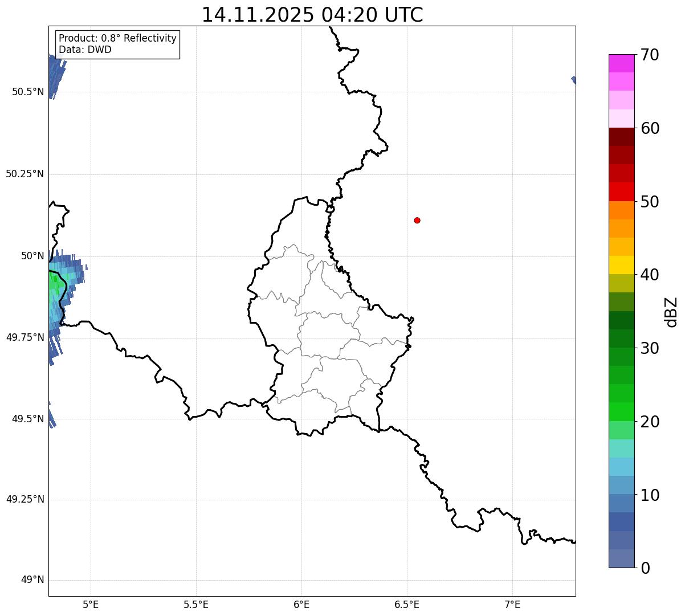Click the colorbar 40 tick label

[650, 275]
